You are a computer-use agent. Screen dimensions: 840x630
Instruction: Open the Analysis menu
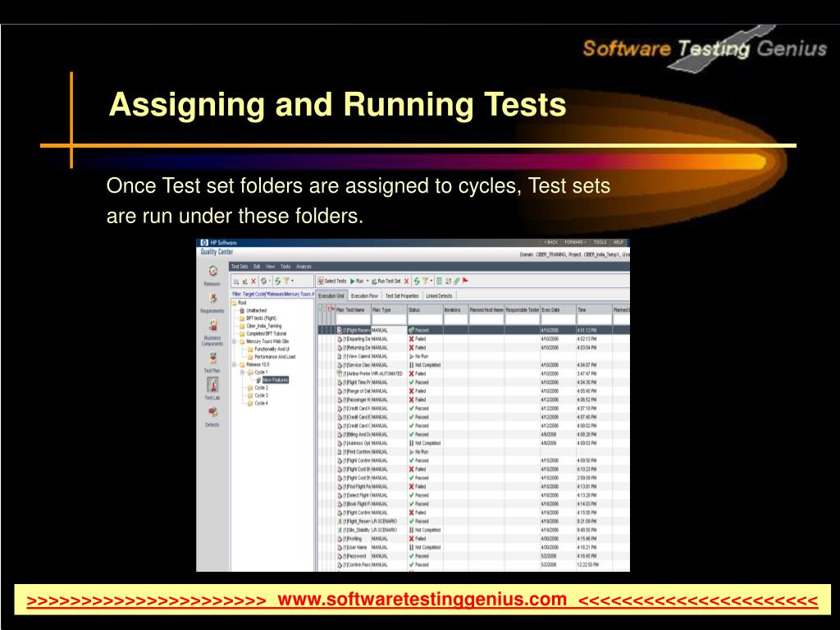click(304, 267)
